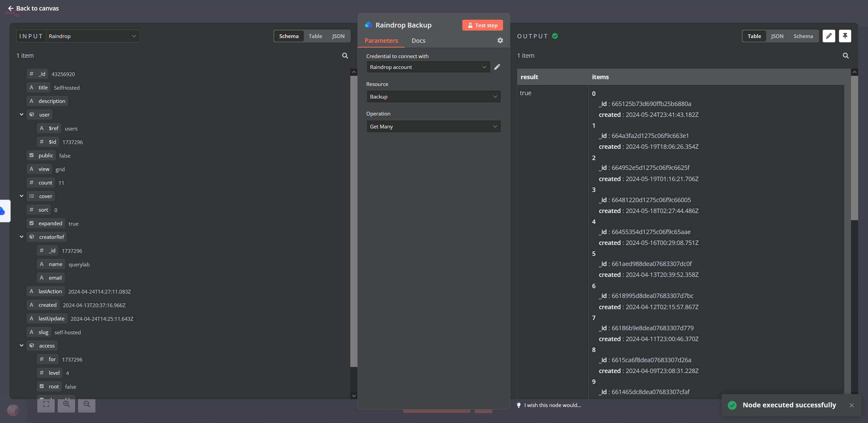This screenshot has height=423, width=868.
Task: Click the input scrollbar down arrow
Action: [x=354, y=395]
